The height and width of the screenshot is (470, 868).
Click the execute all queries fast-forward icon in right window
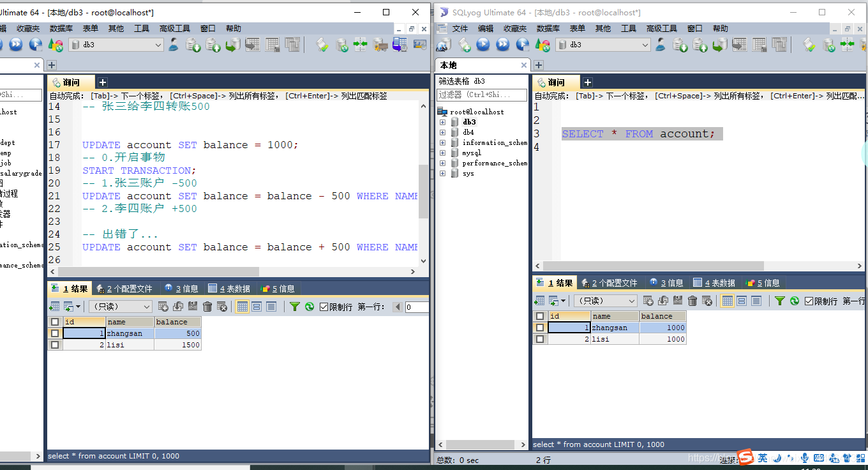[503, 45]
